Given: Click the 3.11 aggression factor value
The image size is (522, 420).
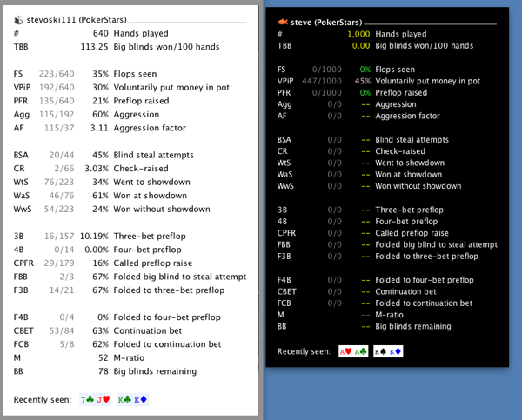Looking at the screenshot, I should pos(99,128).
